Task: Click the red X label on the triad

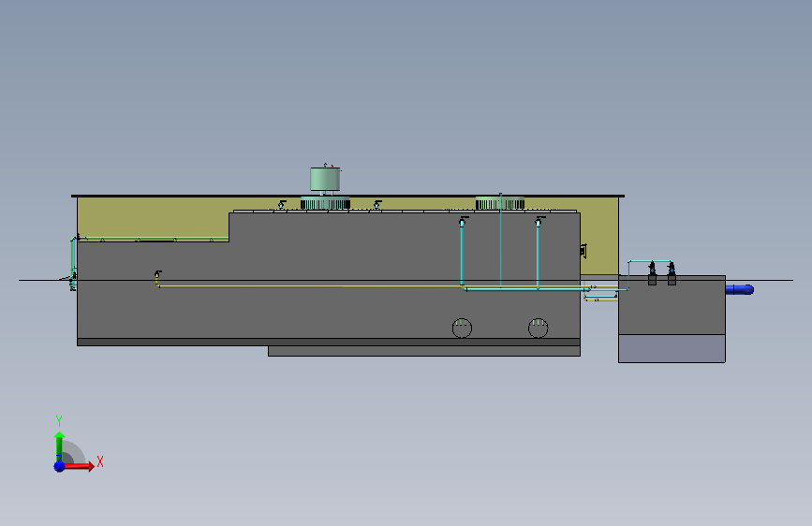Action: click(100, 461)
